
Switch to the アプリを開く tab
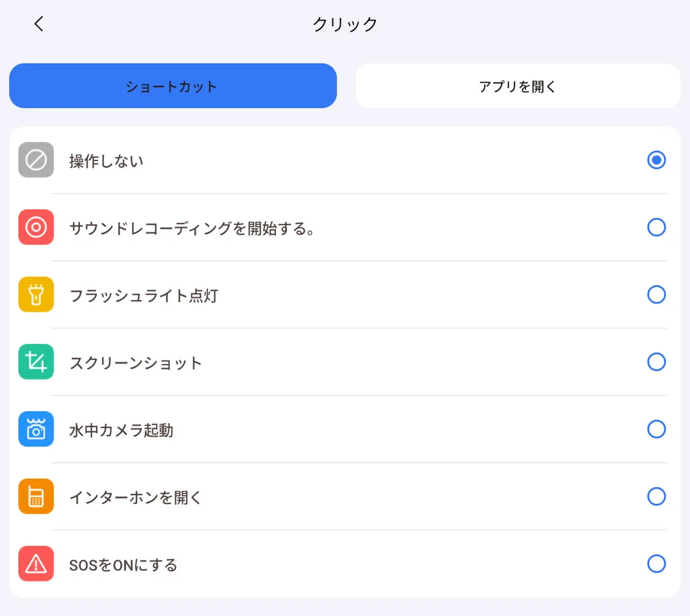point(517,86)
